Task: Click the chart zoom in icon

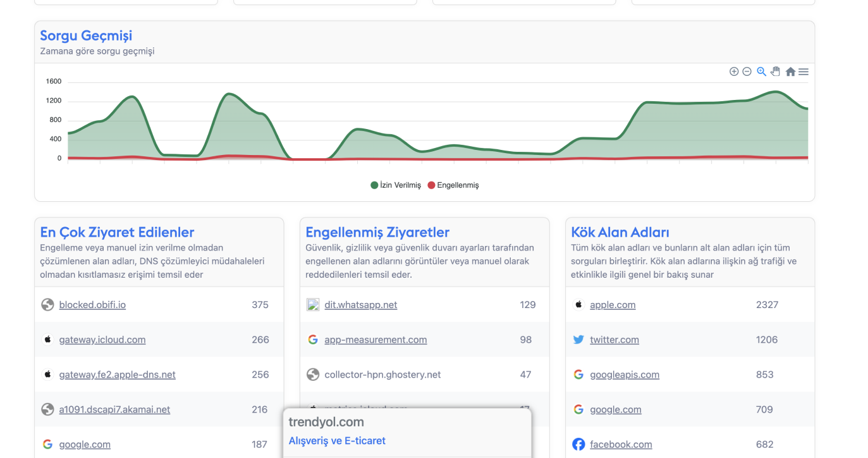Action: pos(734,71)
